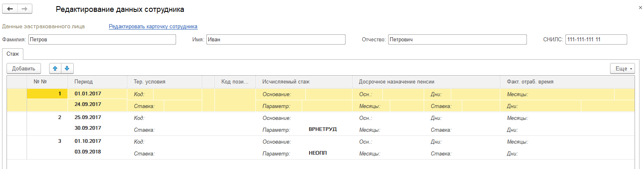Open the Еще dropdown menu
Image resolution: width=644 pixels, height=169 pixels.
point(622,68)
